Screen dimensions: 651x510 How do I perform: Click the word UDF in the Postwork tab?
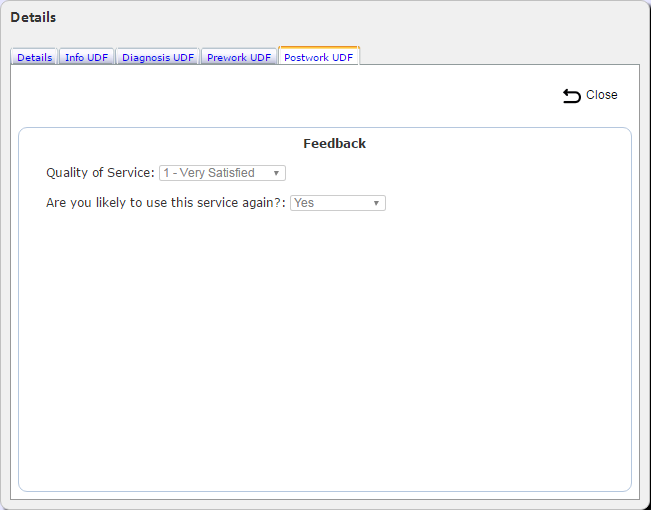(342, 57)
